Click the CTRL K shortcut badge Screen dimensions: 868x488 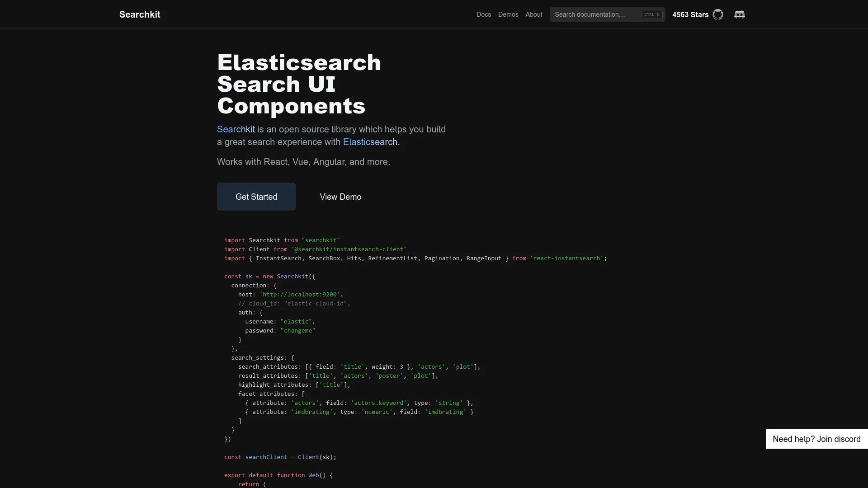(652, 14)
